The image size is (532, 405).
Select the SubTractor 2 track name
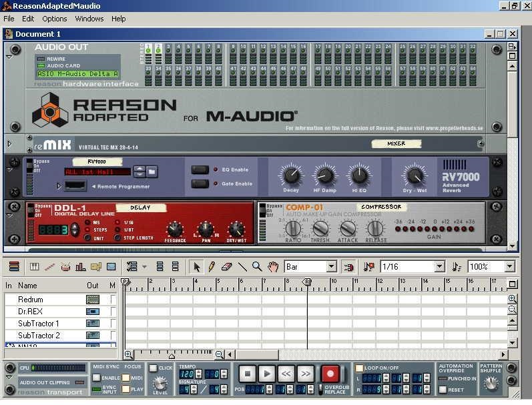39,335
